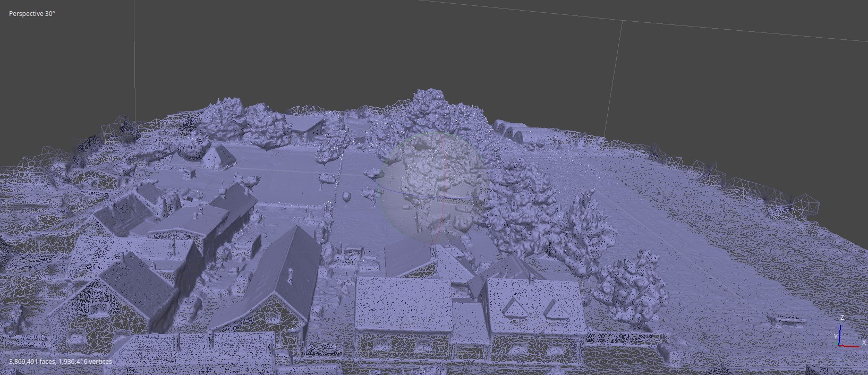This screenshot has height=375, width=868.
Task: Click the X label on axis gizmo
Action: 865,343
